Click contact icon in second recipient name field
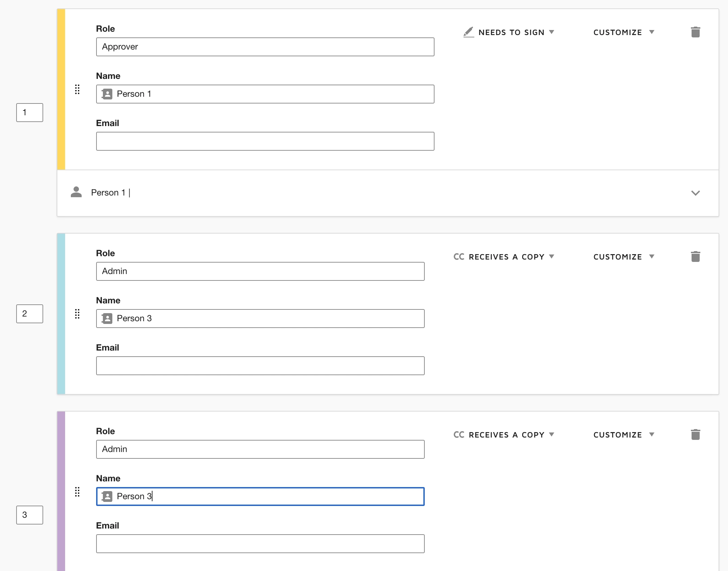Image resolution: width=728 pixels, height=571 pixels. point(107,319)
